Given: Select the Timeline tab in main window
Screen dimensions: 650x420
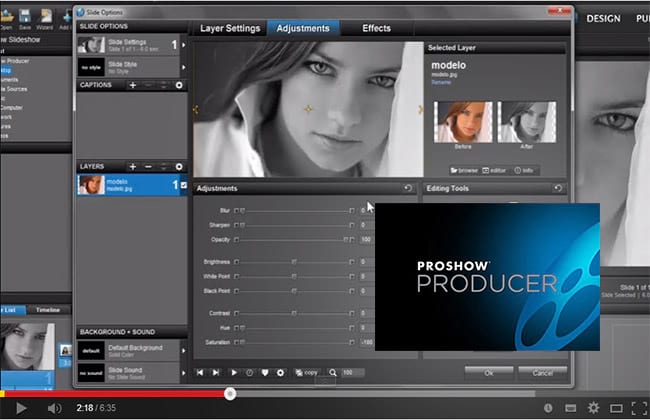Looking at the screenshot, I should coord(48,310).
